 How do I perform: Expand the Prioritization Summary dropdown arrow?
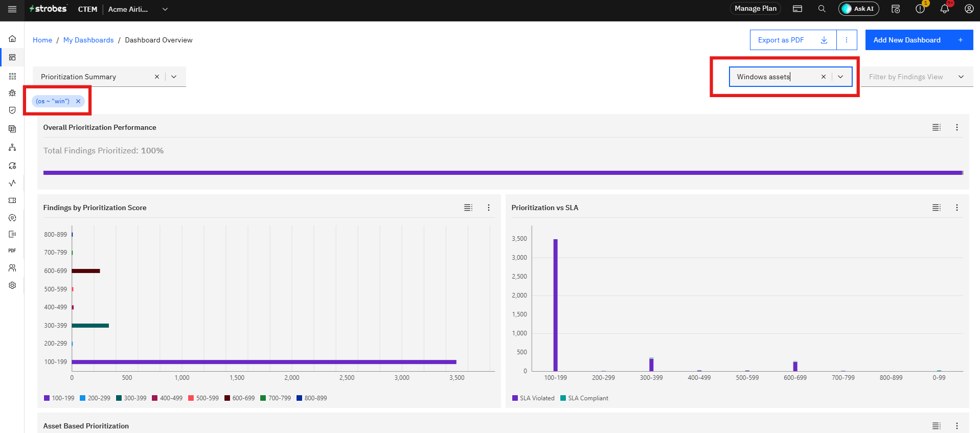pyautogui.click(x=174, y=77)
